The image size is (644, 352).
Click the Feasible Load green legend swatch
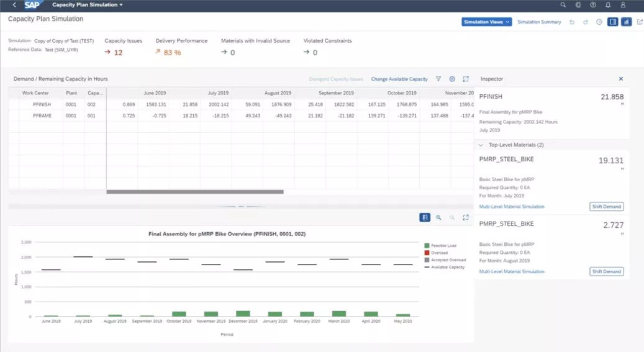(427, 246)
